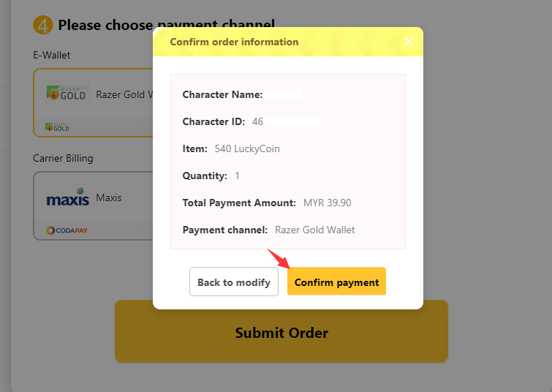Click the Character ID value field

[286, 121]
